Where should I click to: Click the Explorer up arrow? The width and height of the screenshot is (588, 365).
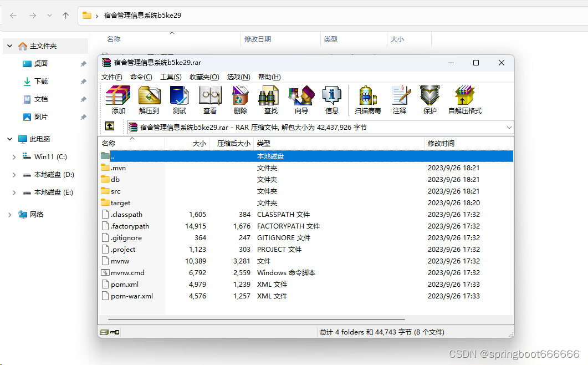coord(65,16)
